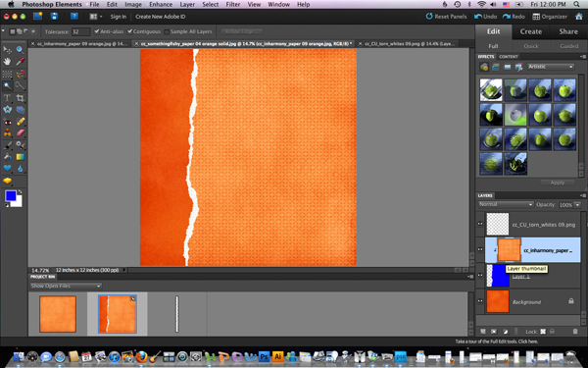
Task: Switch to the Create tab
Action: 530,31
